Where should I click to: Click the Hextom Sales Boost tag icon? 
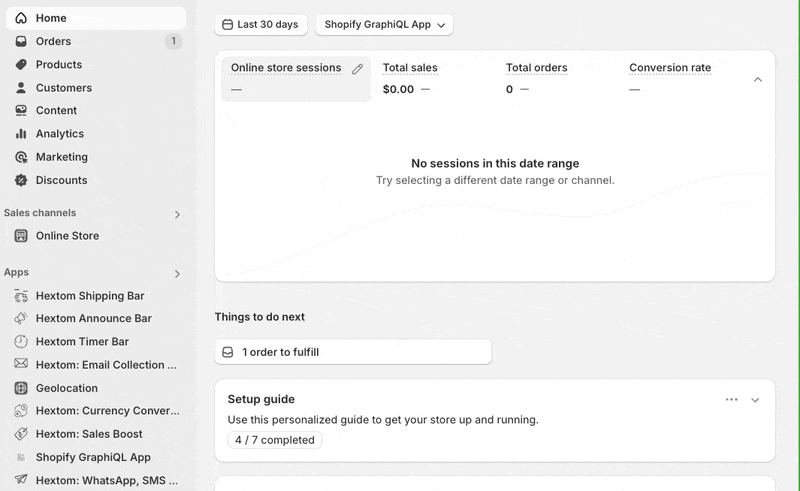(21, 434)
